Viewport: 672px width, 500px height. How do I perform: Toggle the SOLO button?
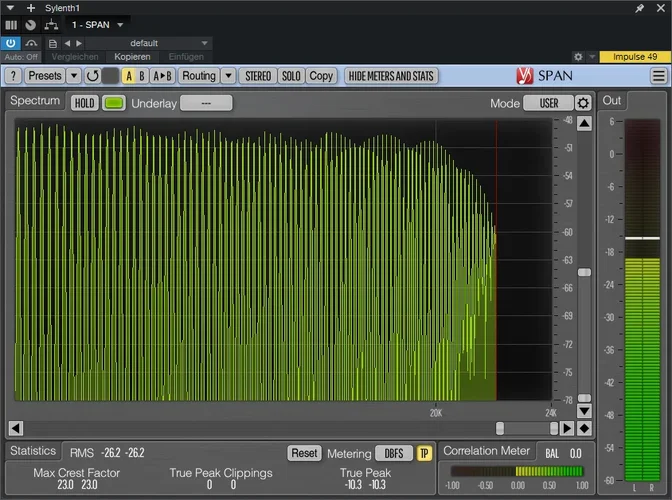coord(291,76)
